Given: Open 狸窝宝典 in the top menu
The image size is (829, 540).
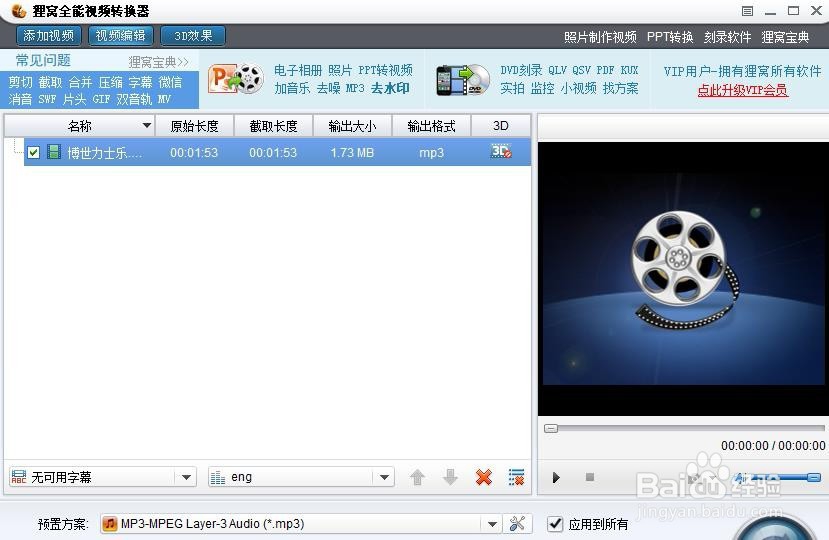Looking at the screenshot, I should tap(785, 37).
